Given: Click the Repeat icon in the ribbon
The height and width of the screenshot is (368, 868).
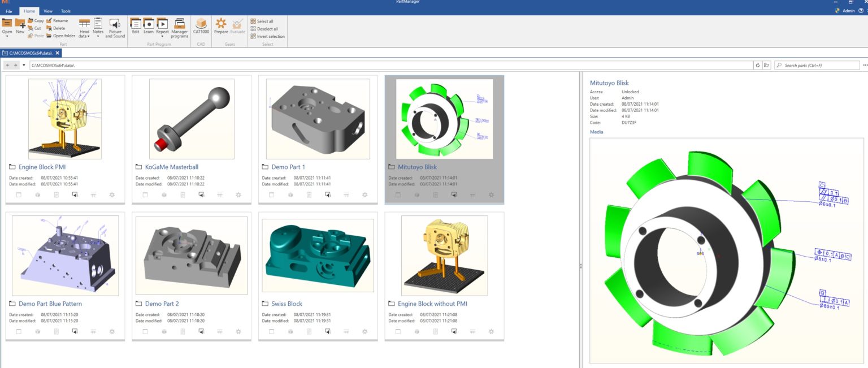Looking at the screenshot, I should click(162, 25).
